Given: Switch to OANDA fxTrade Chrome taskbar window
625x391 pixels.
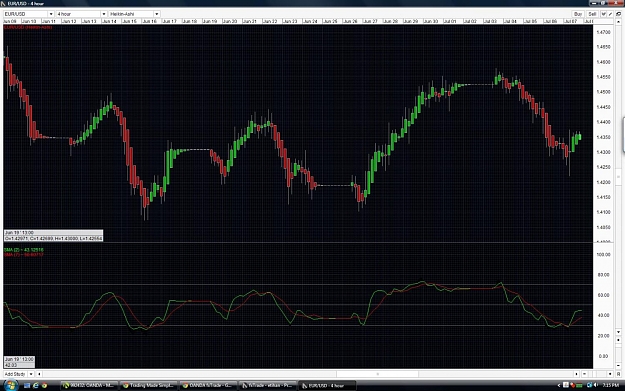Looking at the screenshot, I should 207,385.
